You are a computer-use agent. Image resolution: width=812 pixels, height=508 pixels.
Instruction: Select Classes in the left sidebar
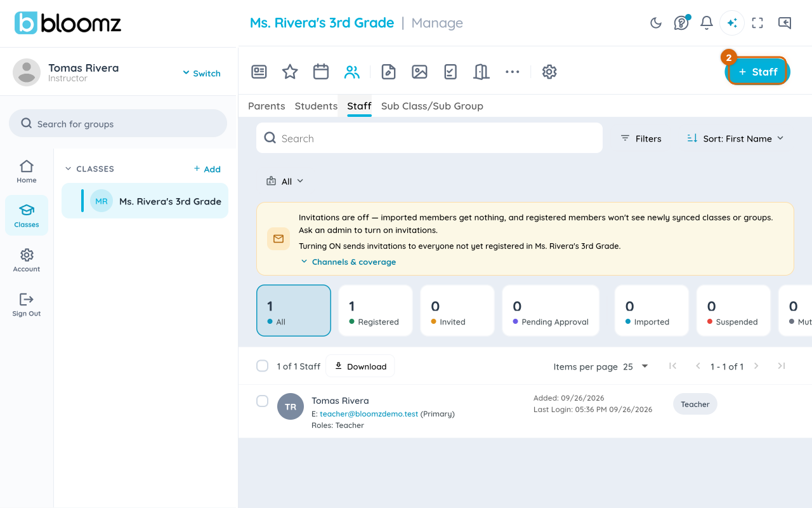(27, 215)
